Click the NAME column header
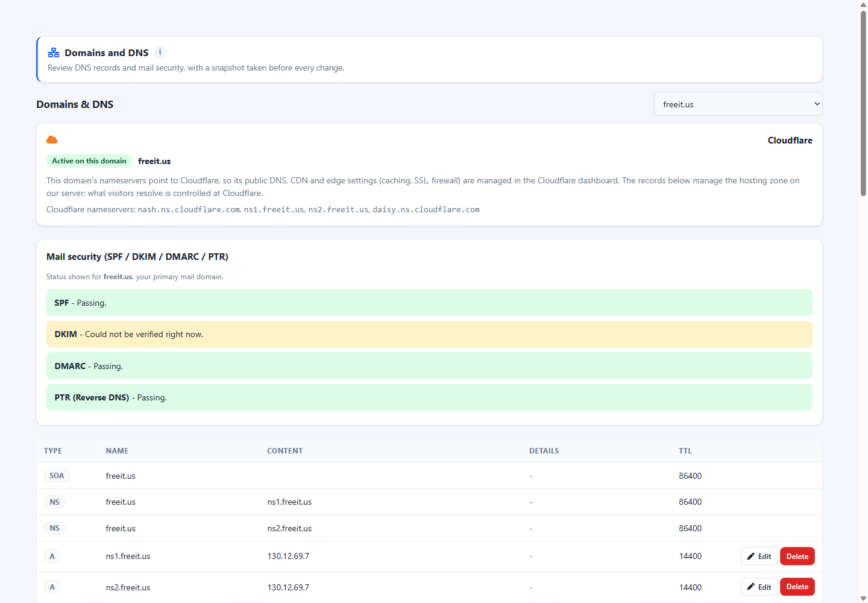 [117, 451]
